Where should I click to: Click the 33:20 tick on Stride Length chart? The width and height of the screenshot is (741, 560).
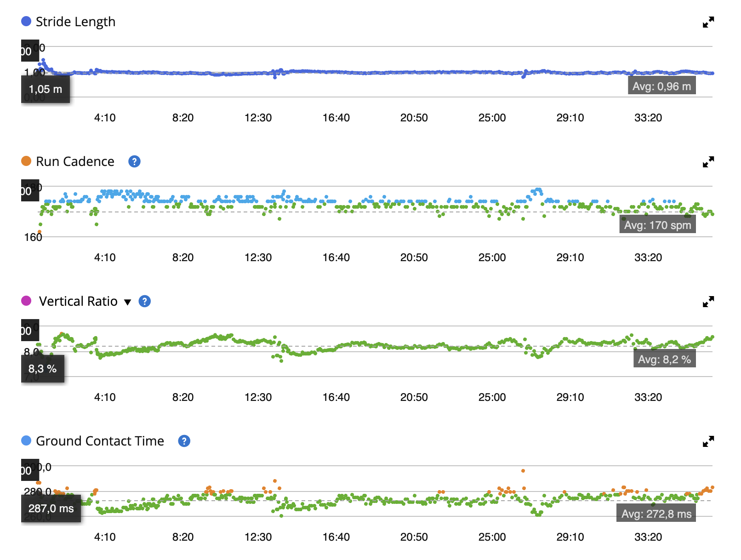(648, 118)
